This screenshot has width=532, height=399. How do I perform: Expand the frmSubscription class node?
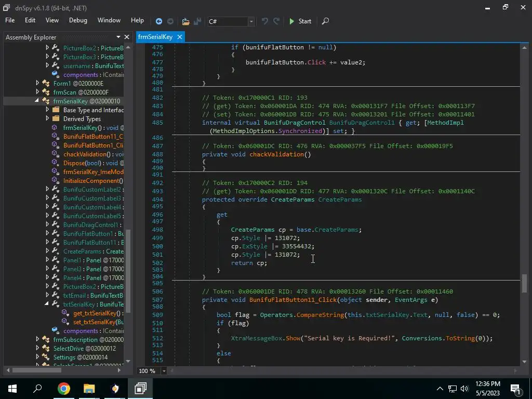tap(37, 339)
